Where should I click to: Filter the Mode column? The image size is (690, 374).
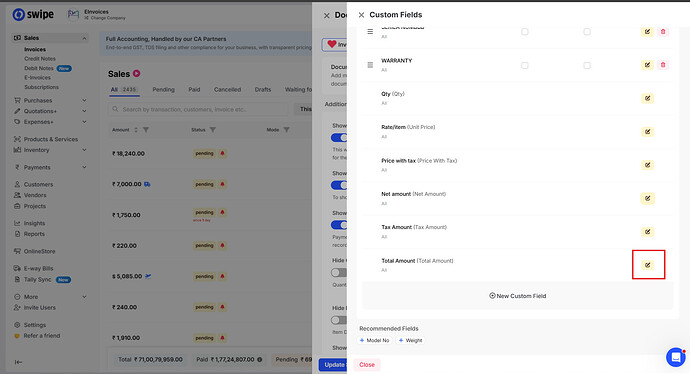coord(286,130)
